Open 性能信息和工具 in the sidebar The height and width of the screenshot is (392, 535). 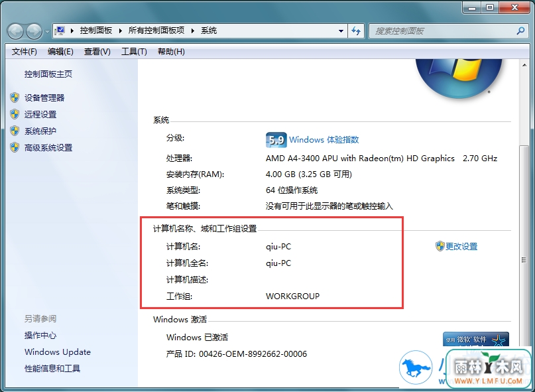(52, 368)
